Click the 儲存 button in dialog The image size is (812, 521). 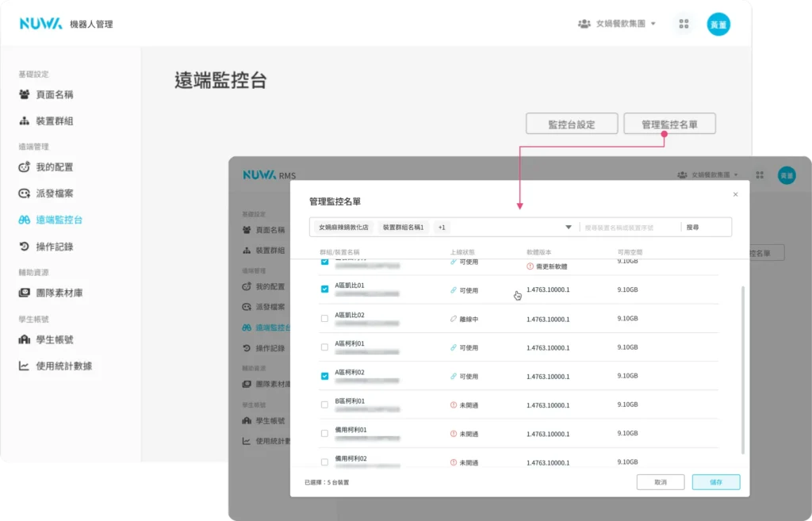point(715,482)
